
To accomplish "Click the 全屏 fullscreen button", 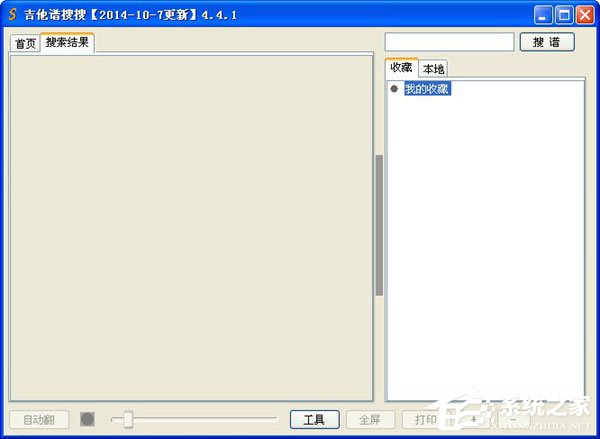I will [370, 420].
